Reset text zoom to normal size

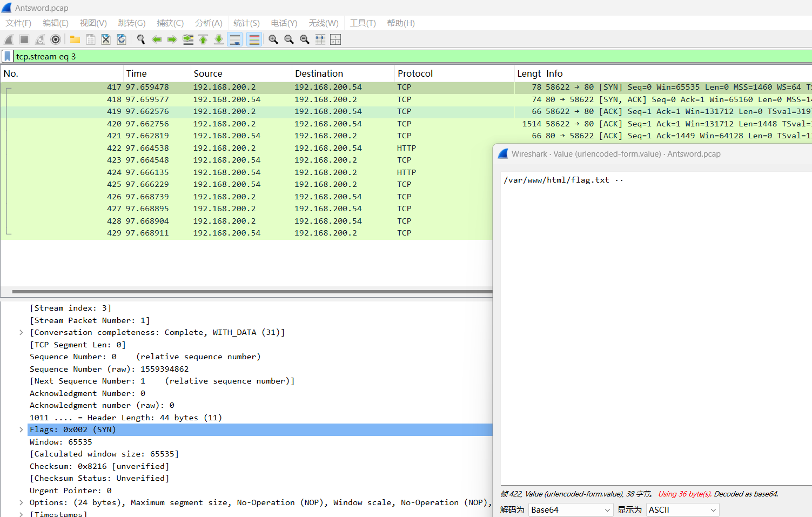(x=305, y=39)
